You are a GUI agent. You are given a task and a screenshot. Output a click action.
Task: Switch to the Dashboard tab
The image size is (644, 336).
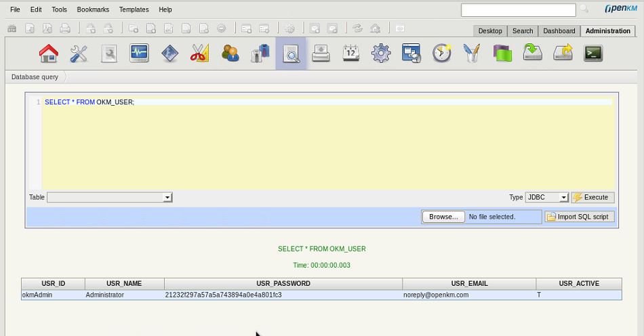(559, 31)
